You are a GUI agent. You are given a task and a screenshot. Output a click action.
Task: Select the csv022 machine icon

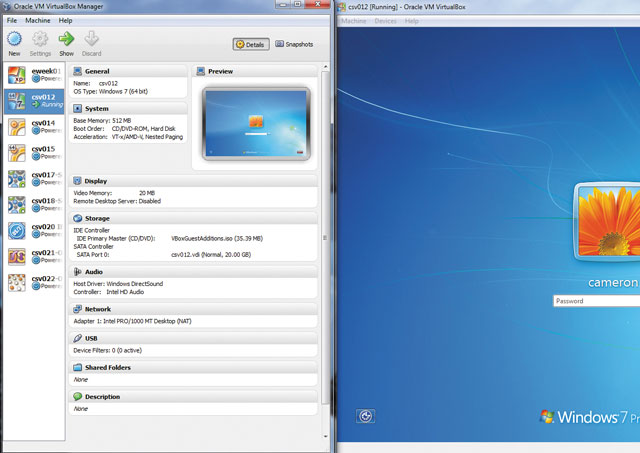(x=17, y=283)
